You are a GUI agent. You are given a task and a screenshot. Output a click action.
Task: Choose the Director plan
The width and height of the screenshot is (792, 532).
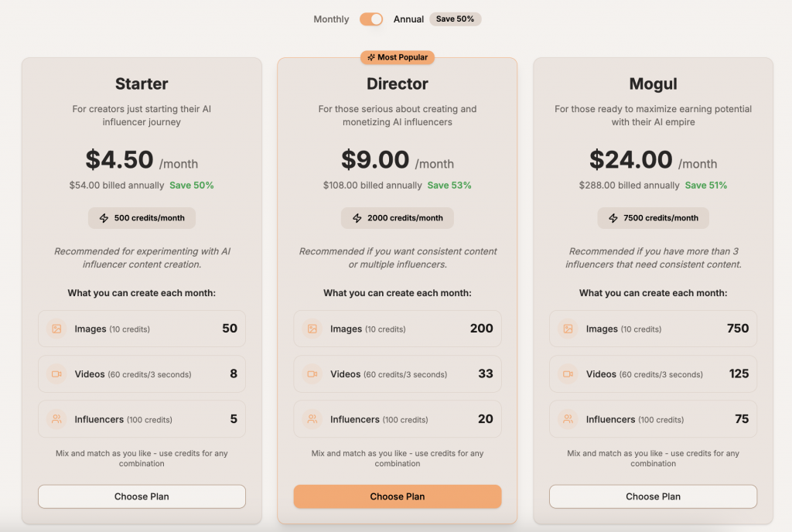(398, 496)
